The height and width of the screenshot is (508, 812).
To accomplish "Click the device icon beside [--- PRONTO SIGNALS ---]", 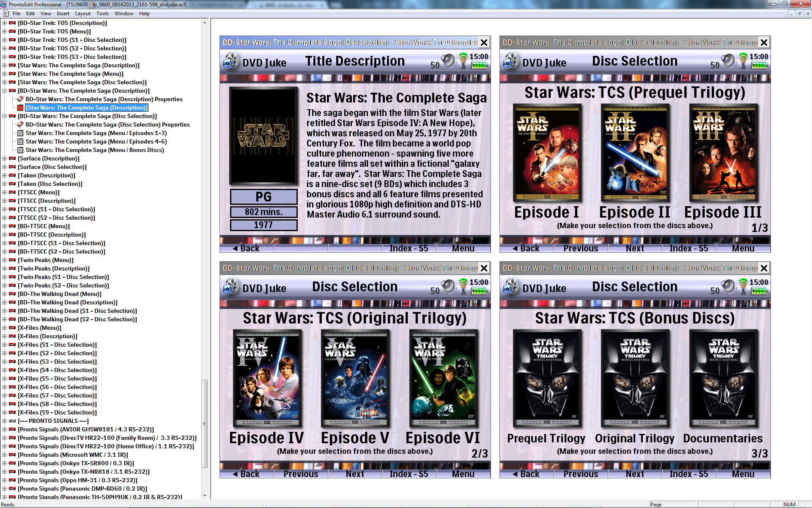I will tap(12, 421).
